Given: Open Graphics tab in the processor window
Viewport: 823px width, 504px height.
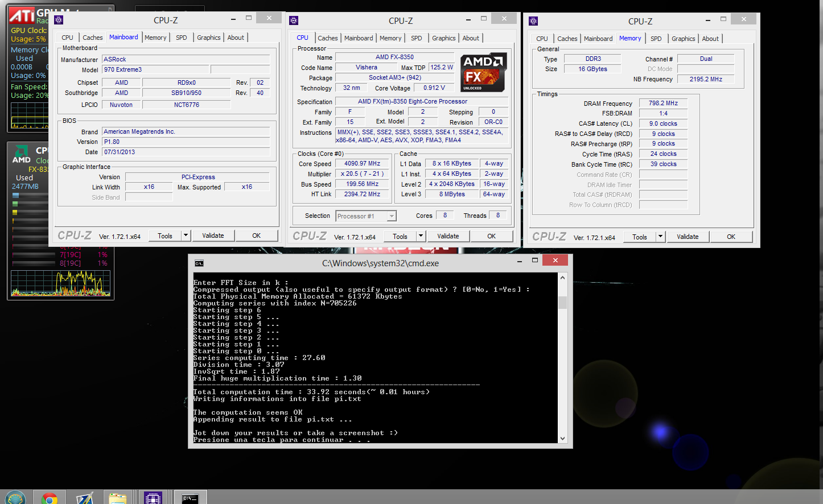Looking at the screenshot, I should 444,38.
